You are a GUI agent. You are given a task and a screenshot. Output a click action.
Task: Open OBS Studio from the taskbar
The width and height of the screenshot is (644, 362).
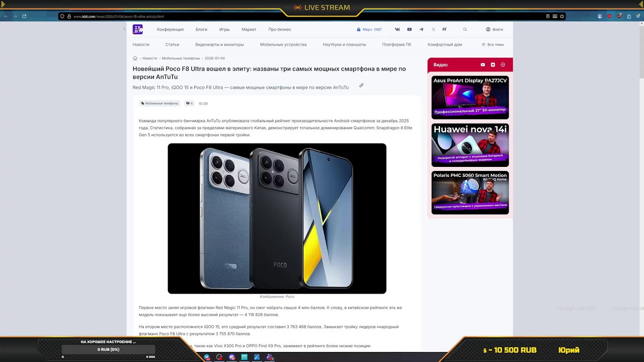click(219, 357)
